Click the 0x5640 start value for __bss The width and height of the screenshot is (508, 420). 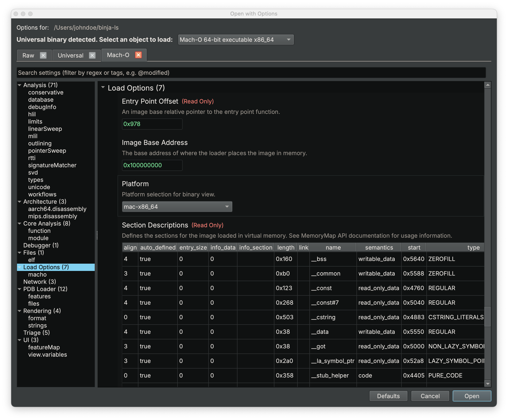pos(414,259)
